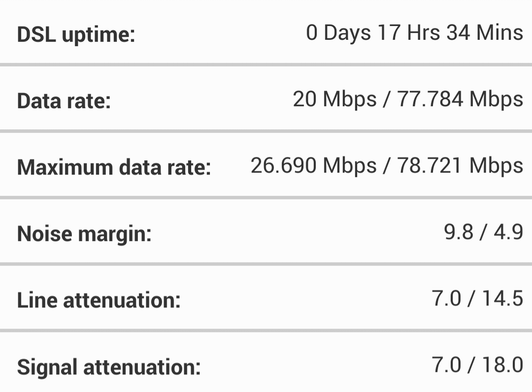Select the 7.0 line attenuation value

[447, 298]
